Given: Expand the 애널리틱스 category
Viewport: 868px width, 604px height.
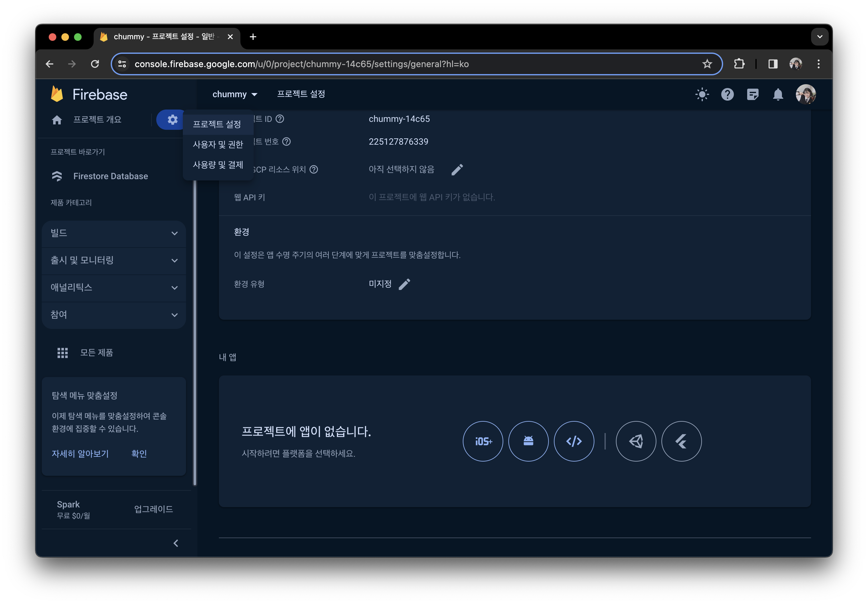Looking at the screenshot, I should tap(114, 288).
